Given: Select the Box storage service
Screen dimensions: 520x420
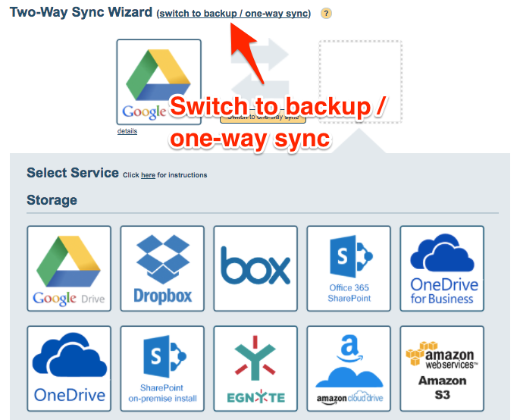Looking at the screenshot, I should coord(255,268).
